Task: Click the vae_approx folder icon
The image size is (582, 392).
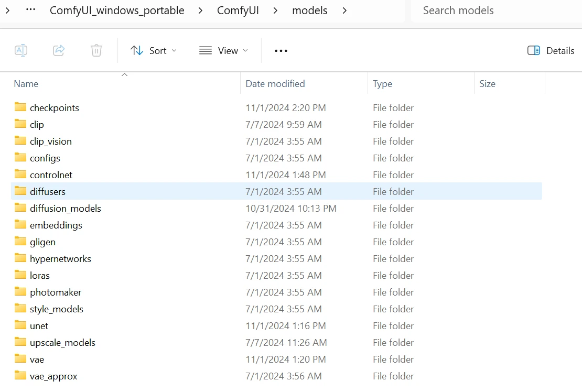Action: pos(20,376)
